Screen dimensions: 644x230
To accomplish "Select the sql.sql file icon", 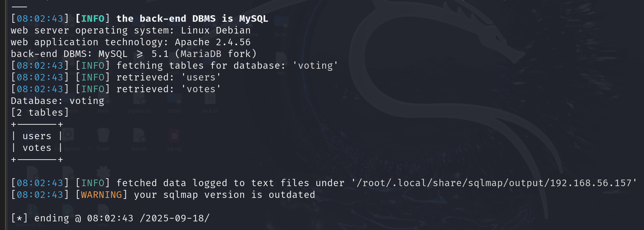I will click(174, 136).
